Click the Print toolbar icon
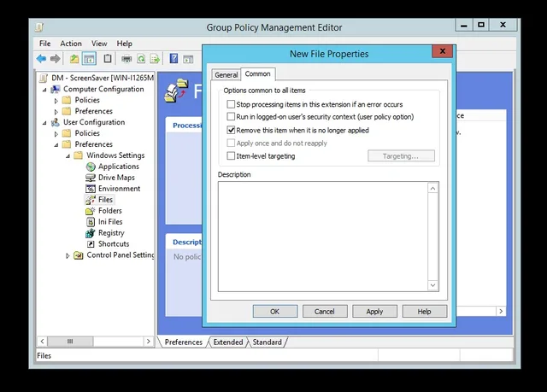Viewport: 547px width, 392px height. click(x=126, y=59)
